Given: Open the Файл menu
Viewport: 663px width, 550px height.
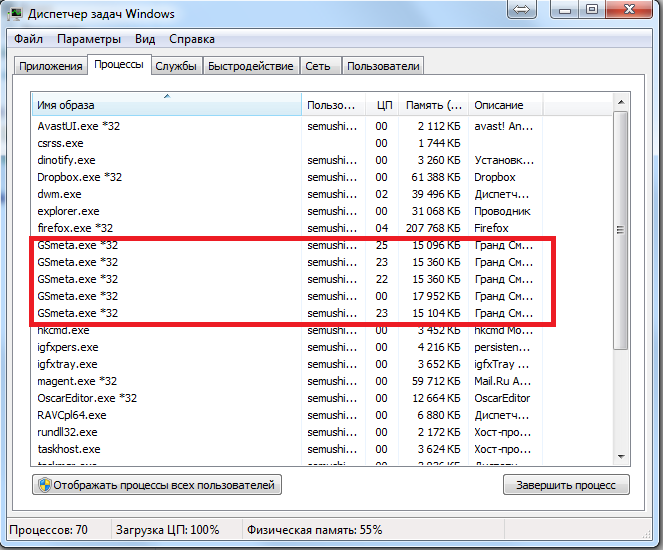Looking at the screenshot, I should click(x=28, y=39).
